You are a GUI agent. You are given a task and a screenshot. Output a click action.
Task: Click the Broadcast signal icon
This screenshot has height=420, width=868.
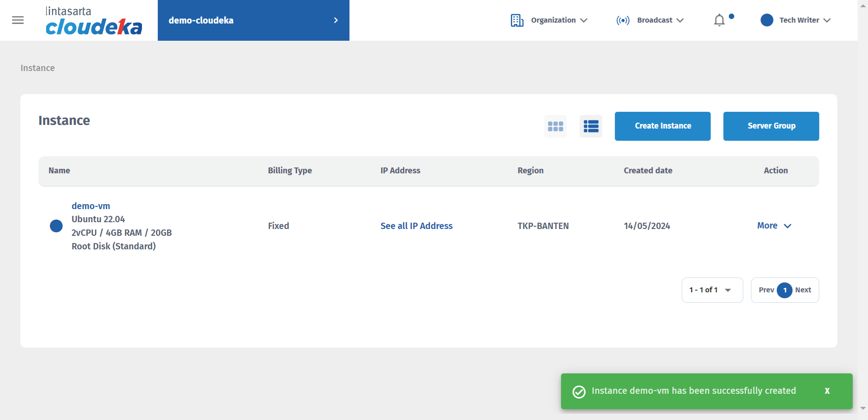[x=623, y=20]
